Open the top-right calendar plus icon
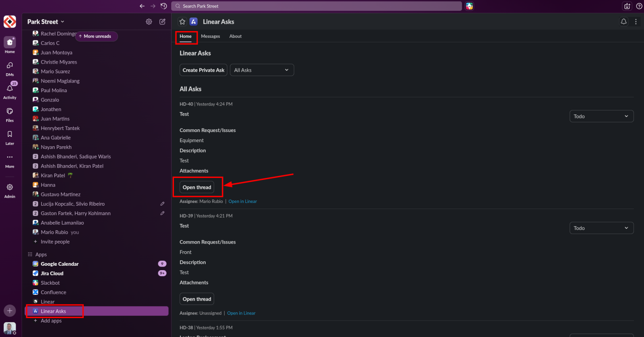This screenshot has height=337, width=644. coord(627,6)
